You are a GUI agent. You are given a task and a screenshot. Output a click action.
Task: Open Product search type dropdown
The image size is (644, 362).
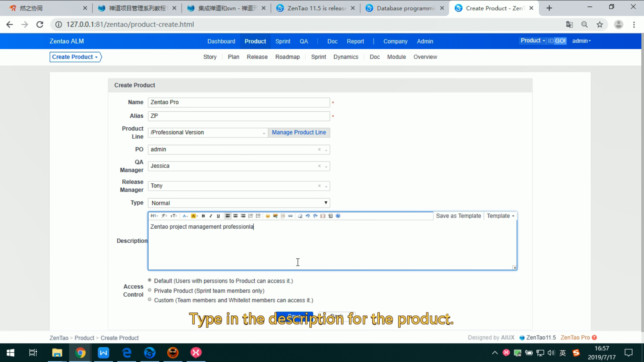[533, 41]
